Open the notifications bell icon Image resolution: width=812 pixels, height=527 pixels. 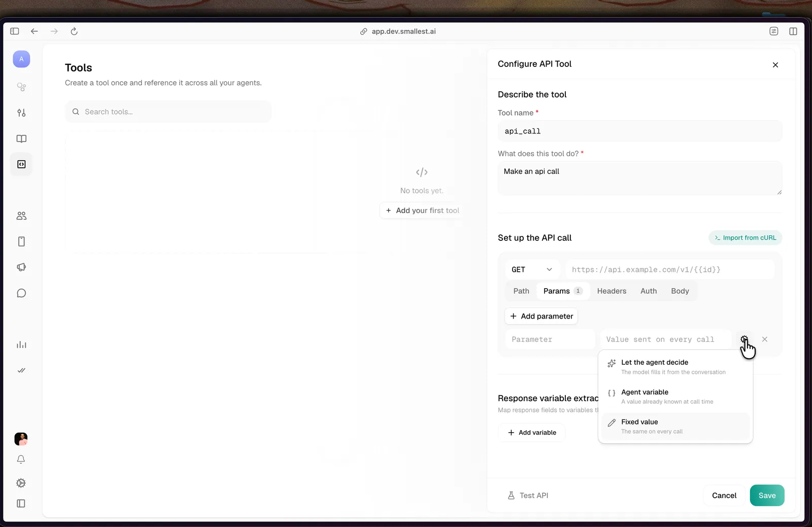click(x=21, y=459)
